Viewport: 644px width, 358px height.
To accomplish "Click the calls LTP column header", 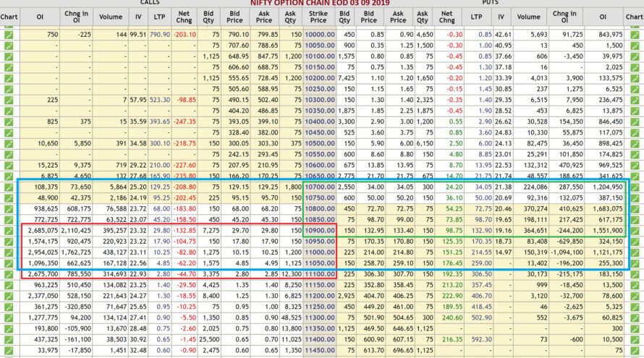I will coord(159,17).
